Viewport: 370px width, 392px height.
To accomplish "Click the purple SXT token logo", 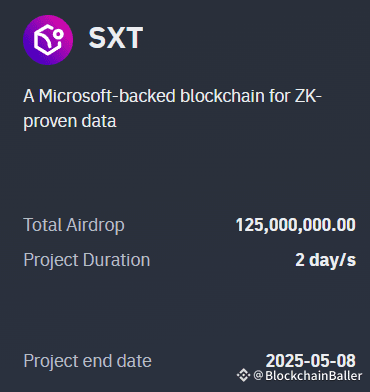I will [x=48, y=40].
